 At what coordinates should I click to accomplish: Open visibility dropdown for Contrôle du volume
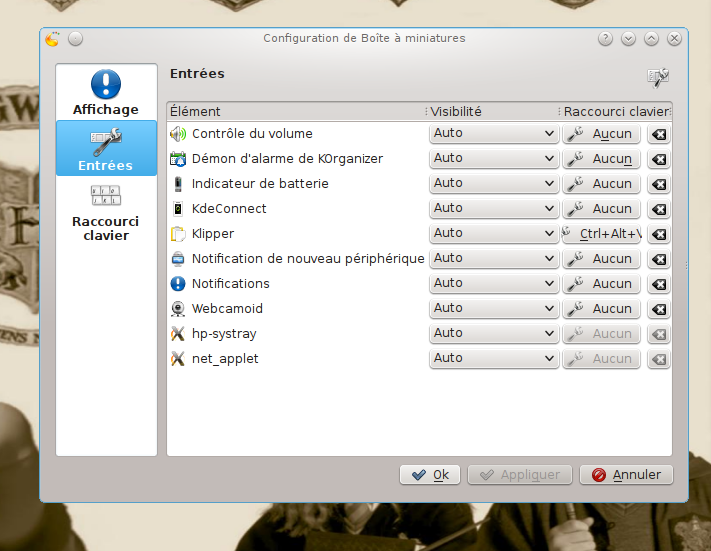494,134
